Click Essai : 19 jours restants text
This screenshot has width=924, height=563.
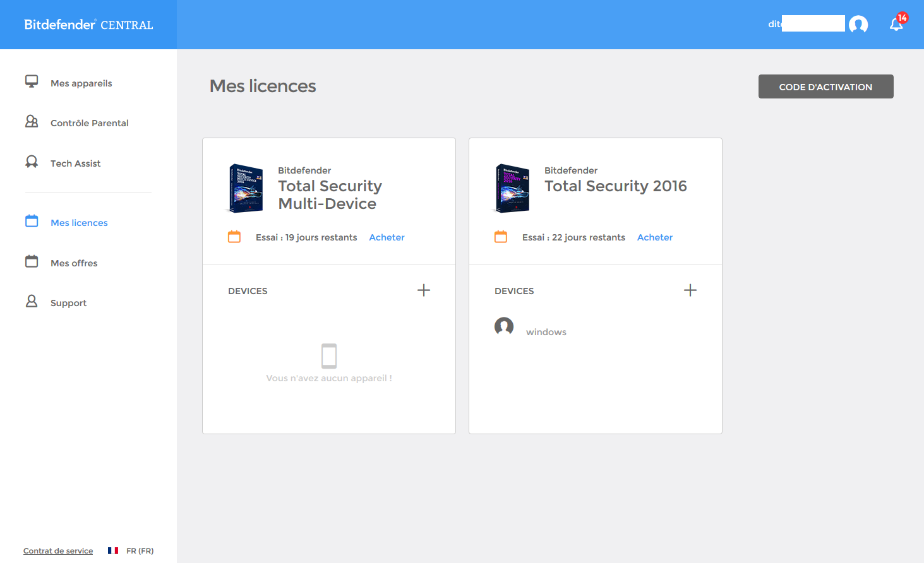point(306,237)
